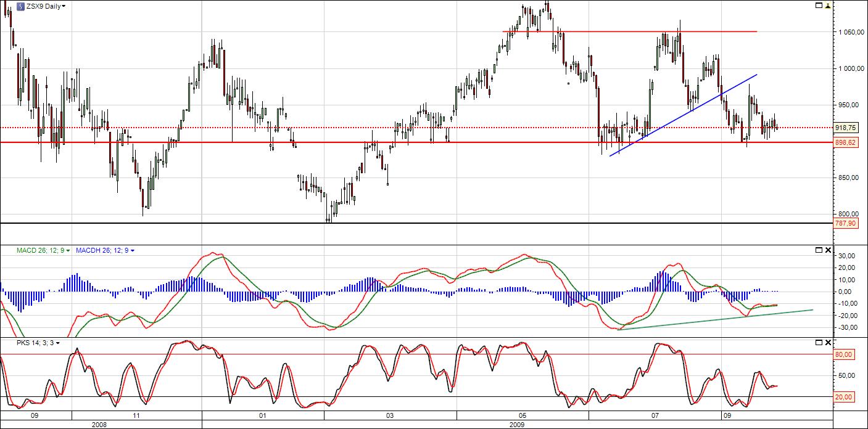This screenshot has height=429, width=868.
Task: Click the 03 month label on time axis
Action: [x=389, y=416]
